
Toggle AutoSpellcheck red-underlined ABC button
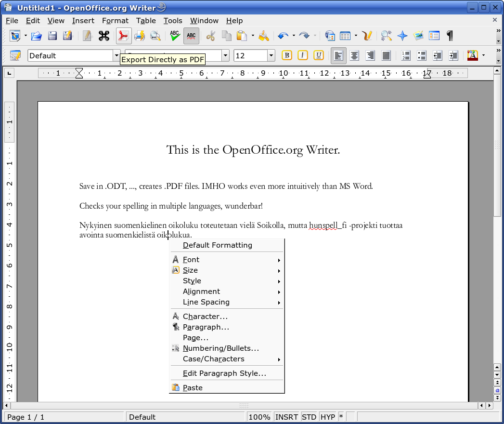point(191,36)
